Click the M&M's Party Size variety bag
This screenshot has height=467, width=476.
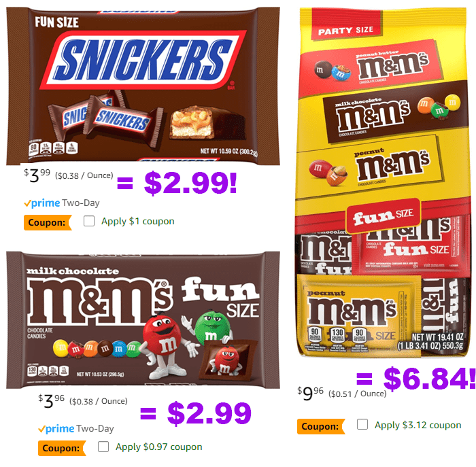381,182
